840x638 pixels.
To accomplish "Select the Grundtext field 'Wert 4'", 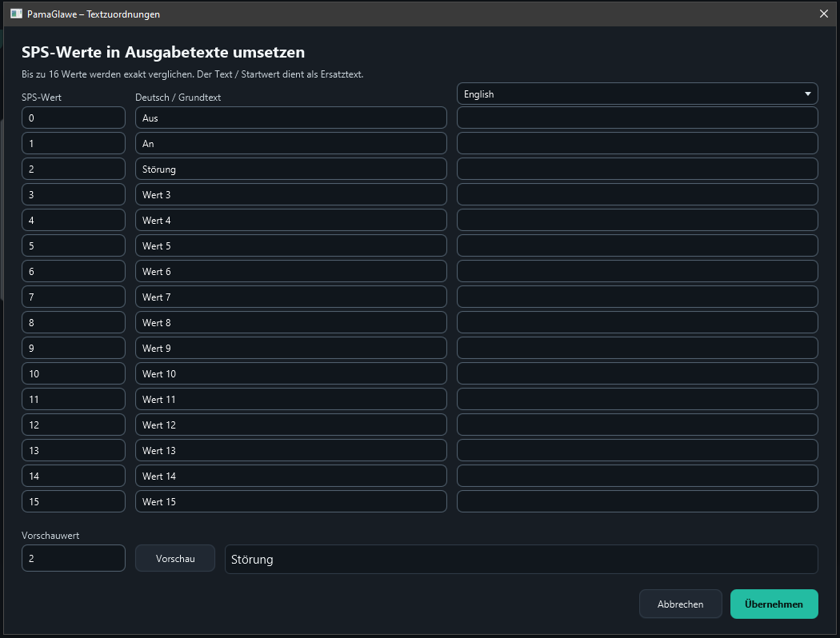I will (x=291, y=220).
